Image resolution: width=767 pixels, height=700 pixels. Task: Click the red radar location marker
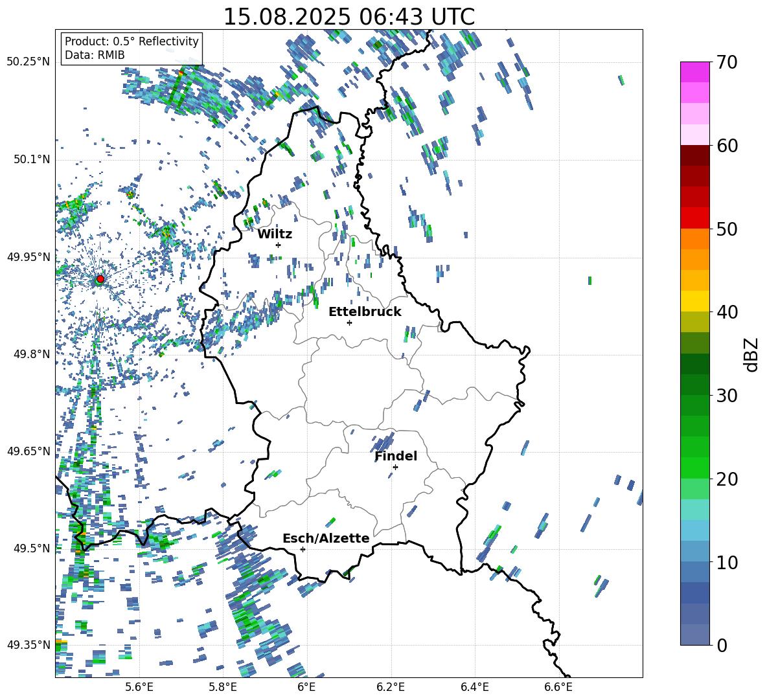100,278
